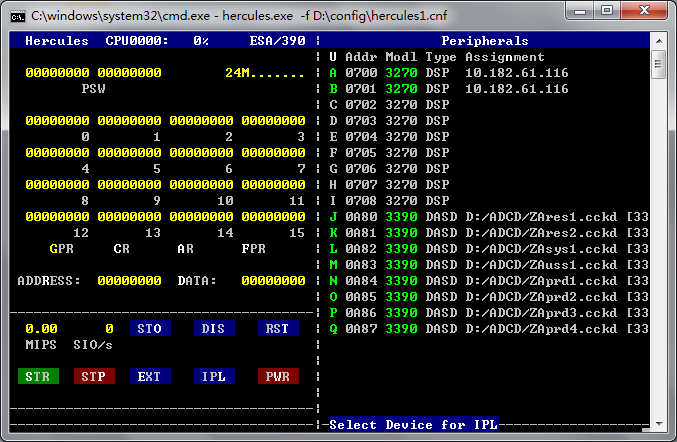Minimize the cmd.exe window
This screenshot has height=442, width=677.
point(581,10)
